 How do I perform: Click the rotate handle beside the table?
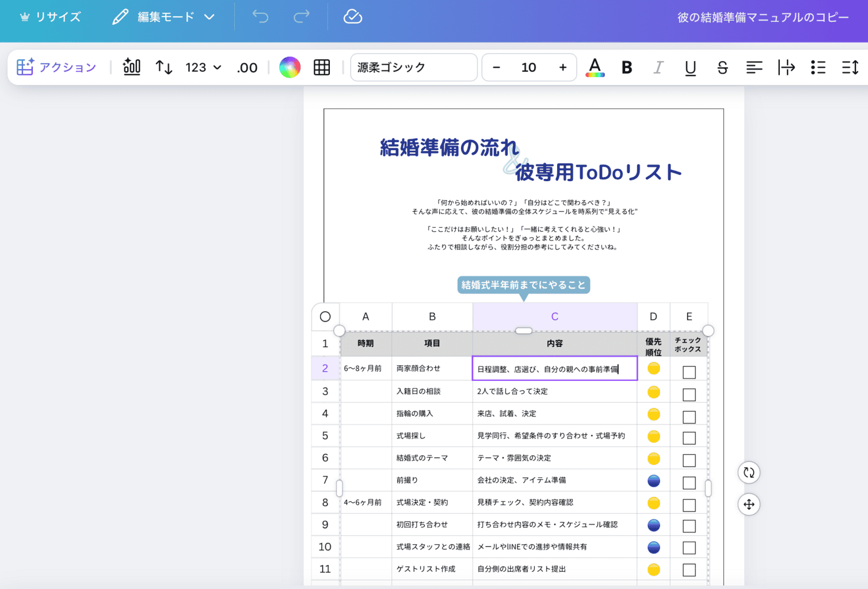[748, 473]
